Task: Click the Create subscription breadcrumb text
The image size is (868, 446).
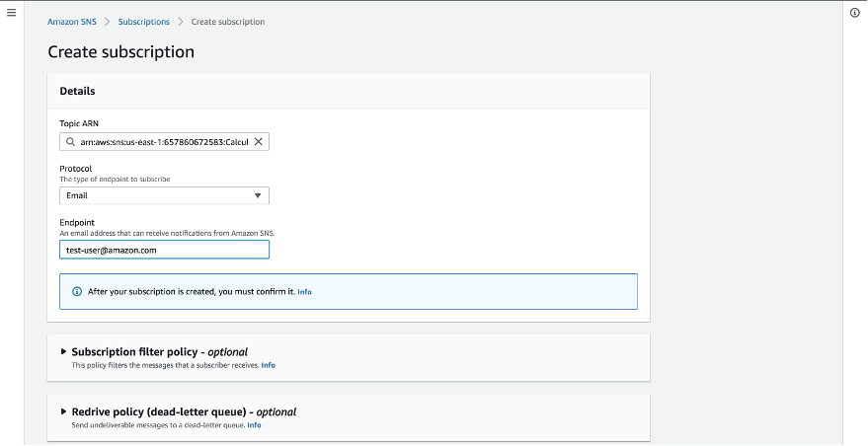Action: pyautogui.click(x=227, y=22)
